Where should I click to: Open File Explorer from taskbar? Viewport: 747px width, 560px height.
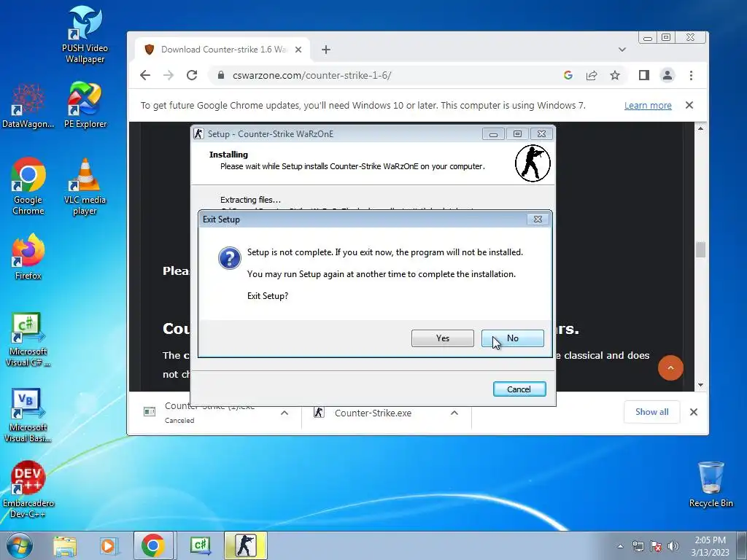click(x=65, y=545)
